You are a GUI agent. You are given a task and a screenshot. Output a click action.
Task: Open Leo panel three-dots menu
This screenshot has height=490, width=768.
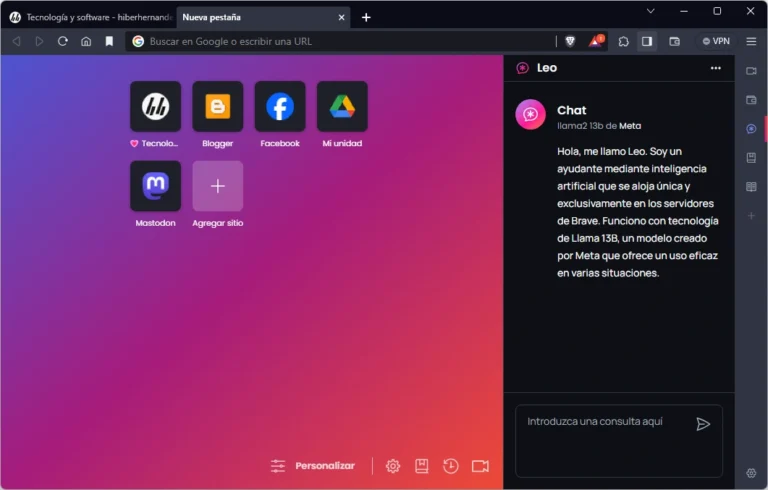pos(715,68)
